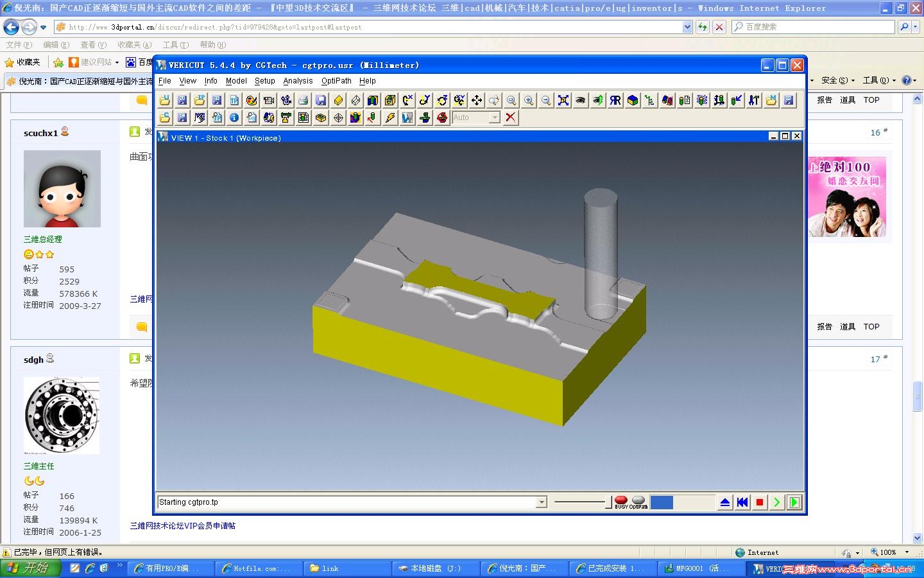Click the eye view icon
This screenshot has width=924, height=578.
[581, 100]
